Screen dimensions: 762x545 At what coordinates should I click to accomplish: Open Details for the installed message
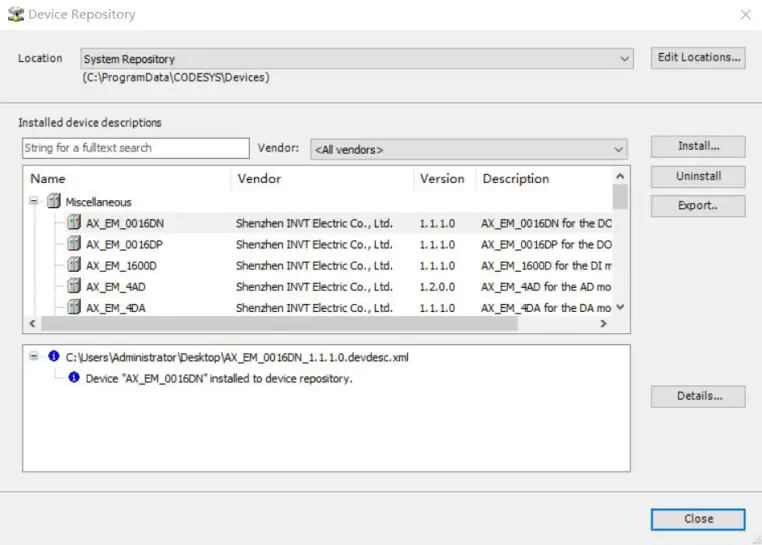point(698,396)
